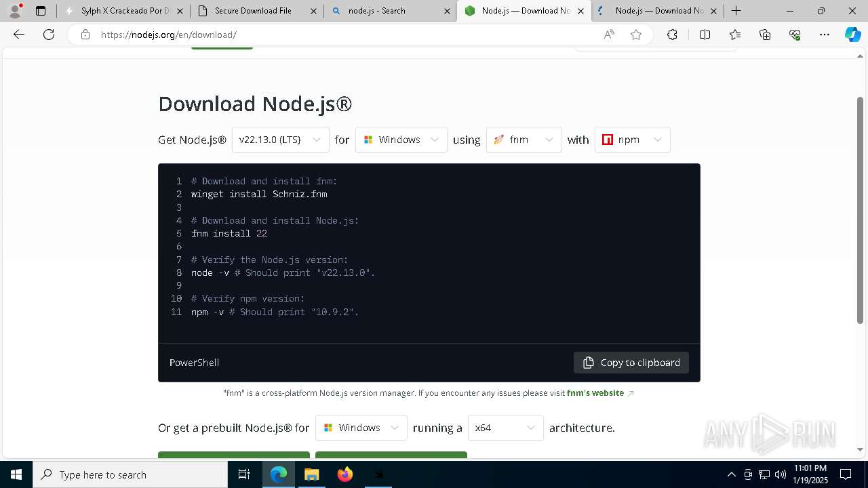The image size is (868, 488).
Task: Click 'npm -v' verification code line
Action: point(275,312)
